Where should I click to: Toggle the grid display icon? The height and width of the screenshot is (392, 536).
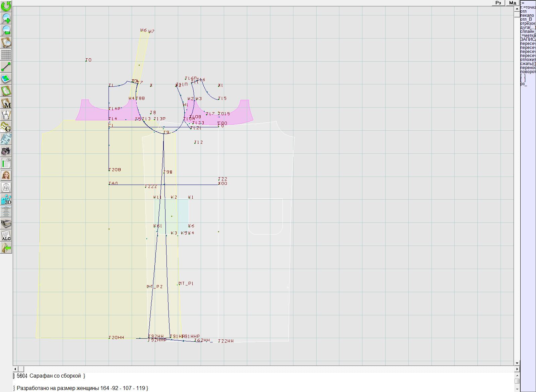[6, 55]
